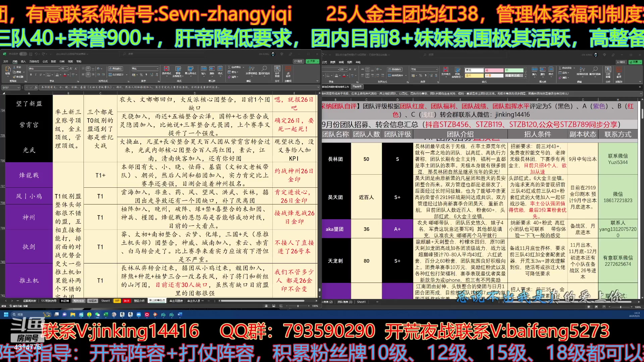Switch to 插入 ribbon tab in left Excel
The width and height of the screenshot is (644, 362).
click(x=23, y=61)
